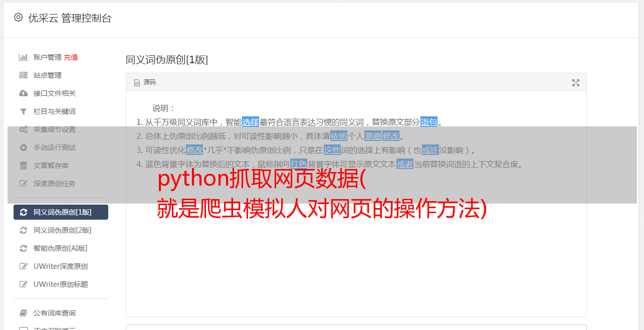Click the highlighted word 这些 in line 3
The image size is (644, 330).
[x=332, y=150]
